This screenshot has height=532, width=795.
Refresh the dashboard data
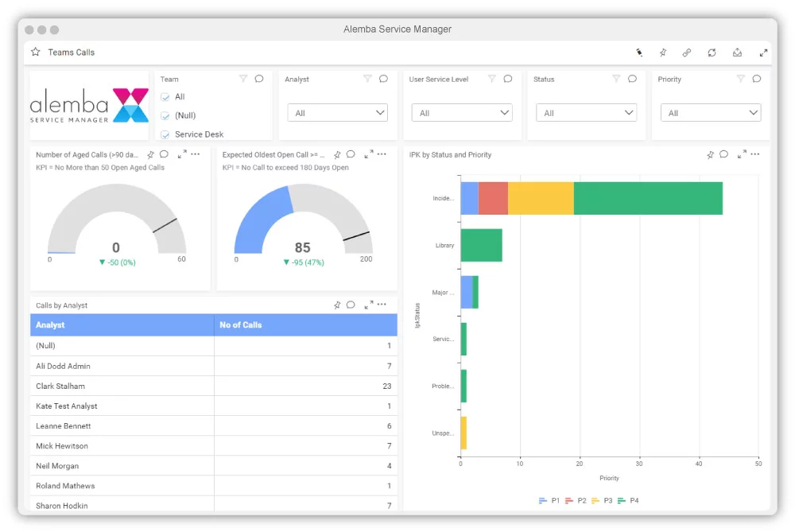712,52
